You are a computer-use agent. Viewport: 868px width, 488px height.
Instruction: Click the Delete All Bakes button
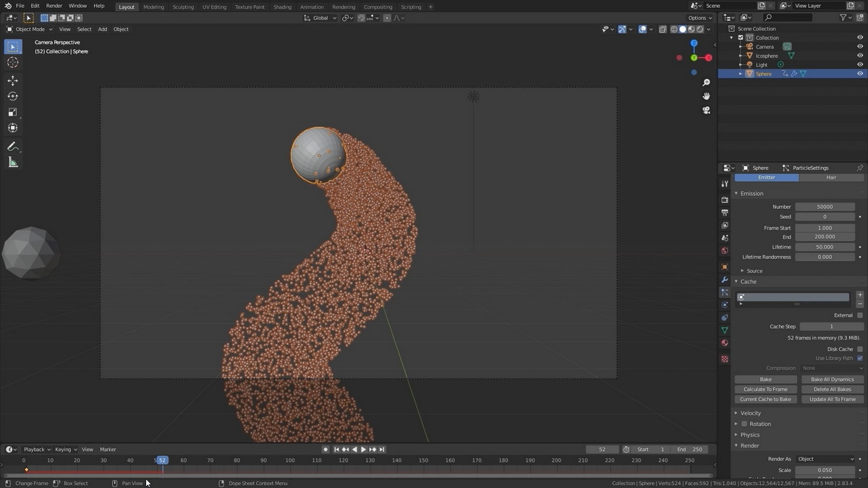(x=833, y=390)
